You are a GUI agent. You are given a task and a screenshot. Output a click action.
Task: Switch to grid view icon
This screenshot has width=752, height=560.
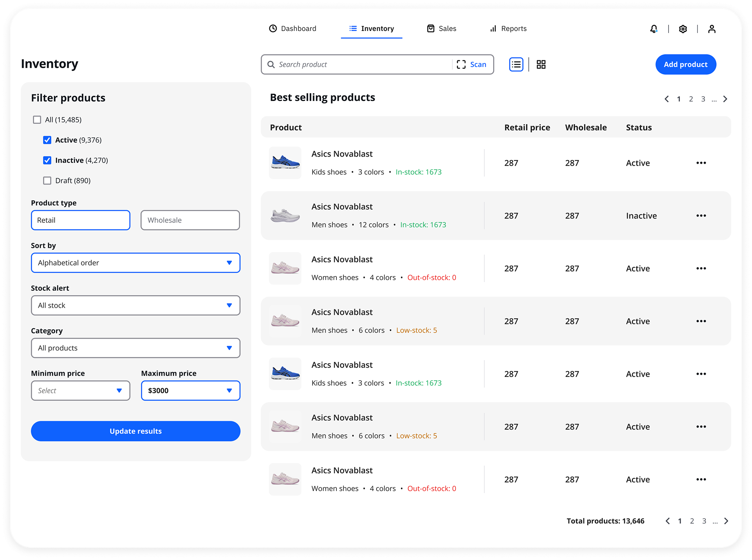coord(541,64)
